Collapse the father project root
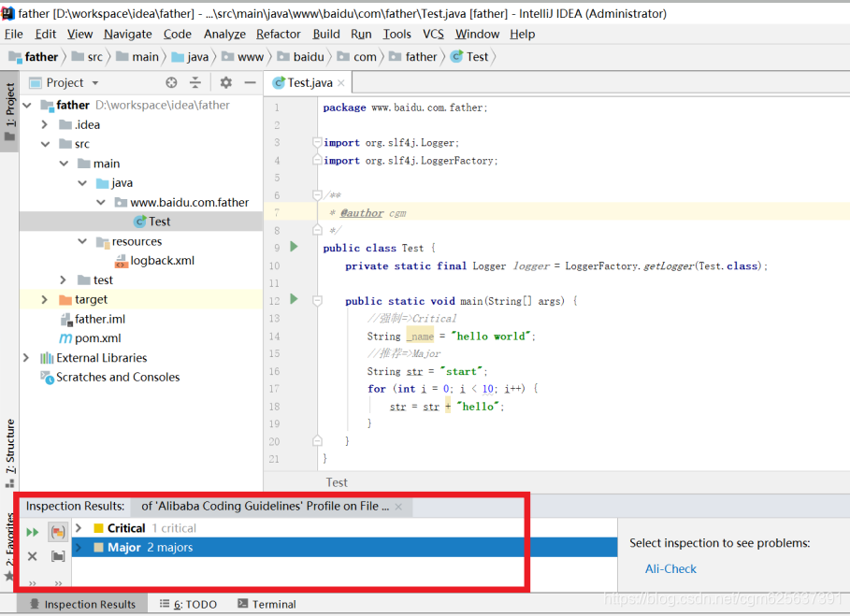Image resolution: width=850 pixels, height=616 pixels. (28, 105)
